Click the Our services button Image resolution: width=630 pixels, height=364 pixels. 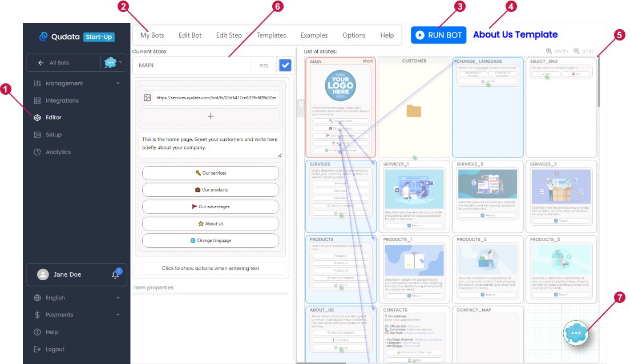tap(210, 173)
